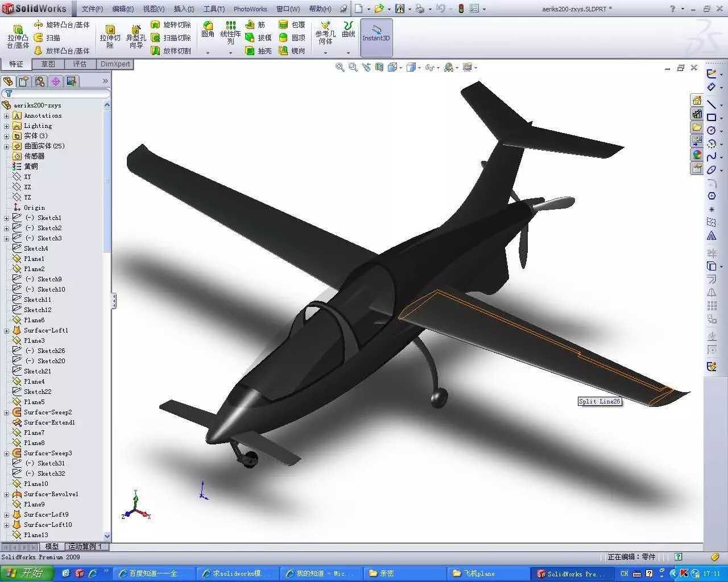Switch to the 运动算例 1 bottom tab
The image size is (728, 582).
(85, 546)
